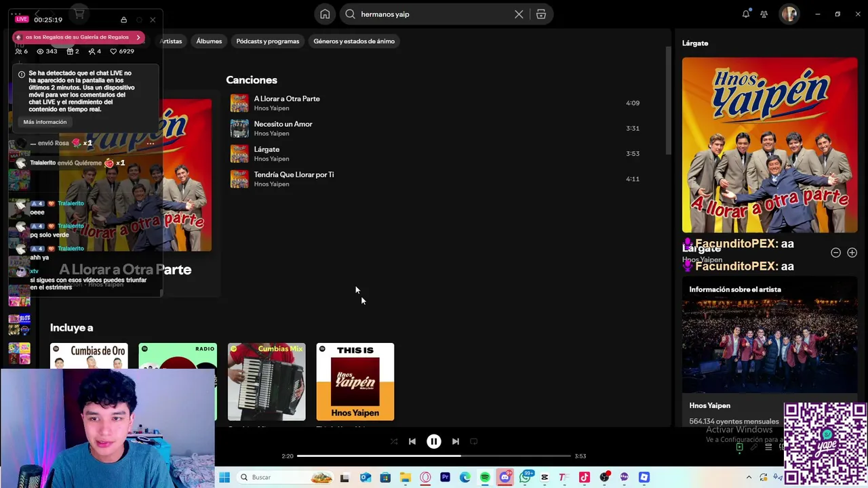The image size is (868, 488).
Task: Click Necesito un Amor album thumbnail
Action: click(x=239, y=128)
